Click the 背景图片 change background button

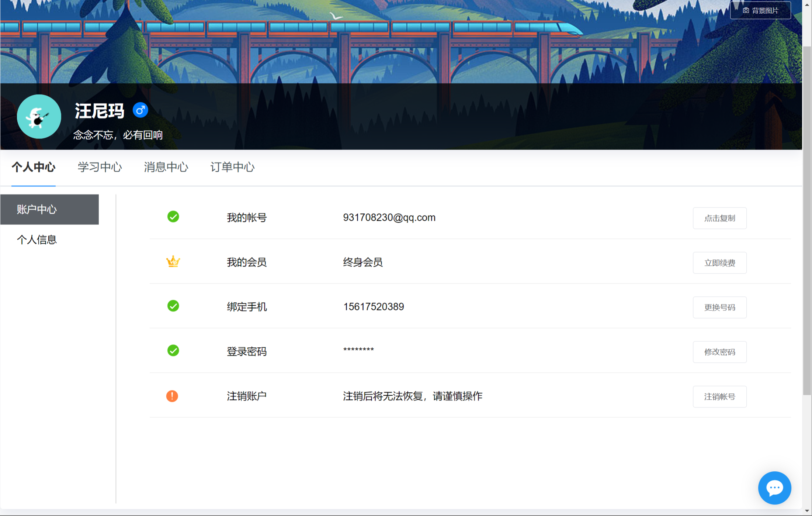tap(760, 10)
